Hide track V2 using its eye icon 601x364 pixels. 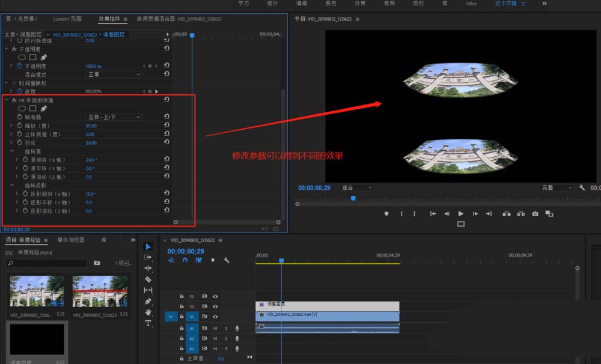tap(215, 306)
